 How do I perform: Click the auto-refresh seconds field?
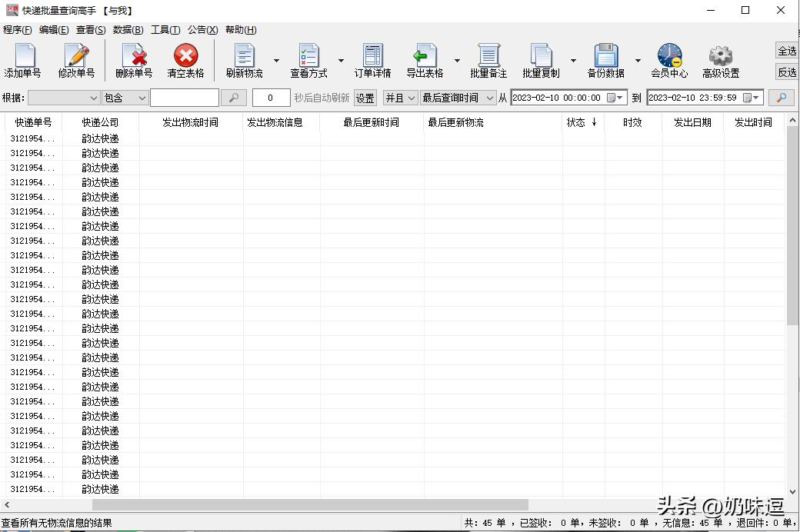tap(271, 98)
